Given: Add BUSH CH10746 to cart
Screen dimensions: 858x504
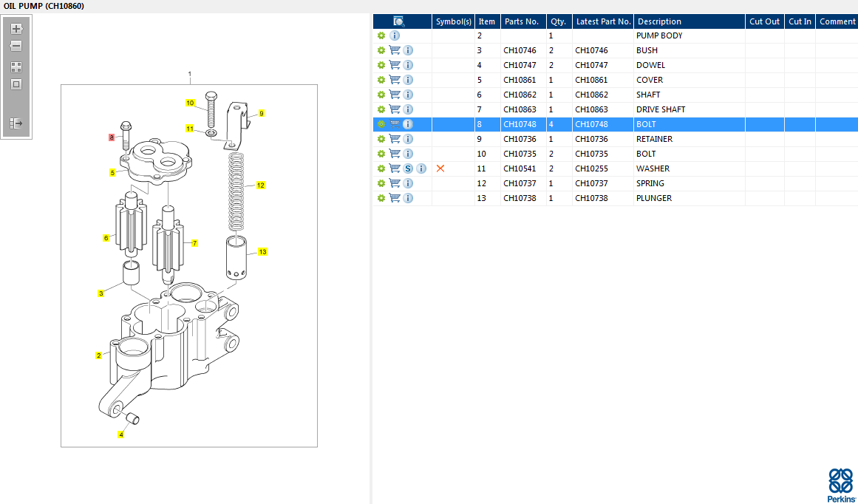Looking at the screenshot, I should tap(395, 50).
